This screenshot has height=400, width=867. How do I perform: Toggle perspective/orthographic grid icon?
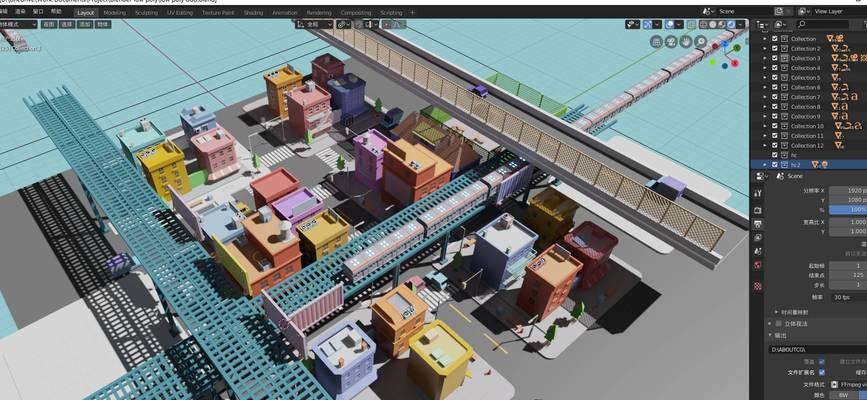[x=656, y=41]
